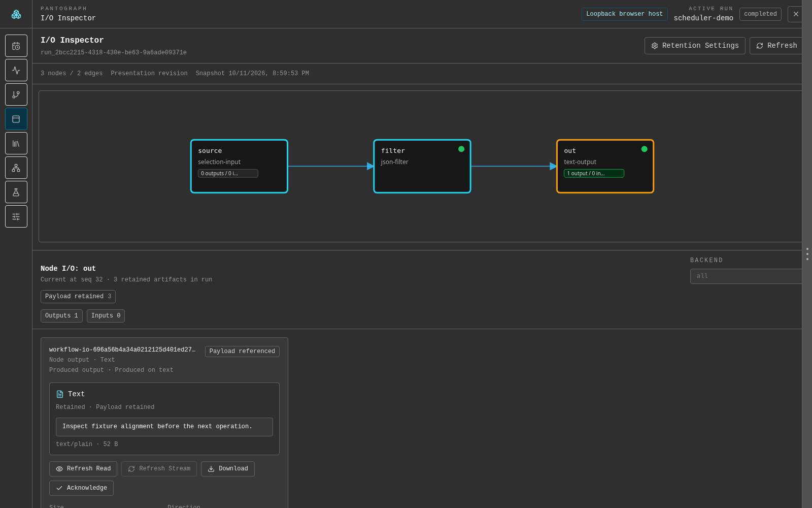The width and height of the screenshot is (812, 508).
Task: Click the Refresh Stream button
Action: point(159,469)
